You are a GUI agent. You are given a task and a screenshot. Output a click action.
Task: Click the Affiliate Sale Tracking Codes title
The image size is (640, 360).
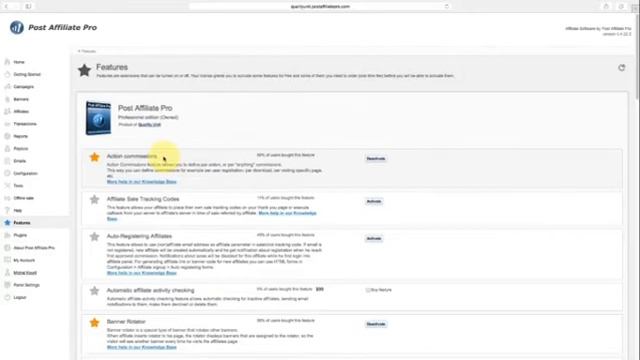tap(143, 199)
